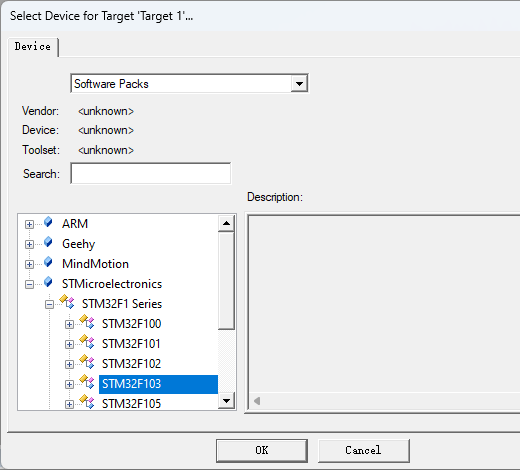The height and width of the screenshot is (470, 520).
Task: Expand the ARM vendor node
Action: (29, 224)
